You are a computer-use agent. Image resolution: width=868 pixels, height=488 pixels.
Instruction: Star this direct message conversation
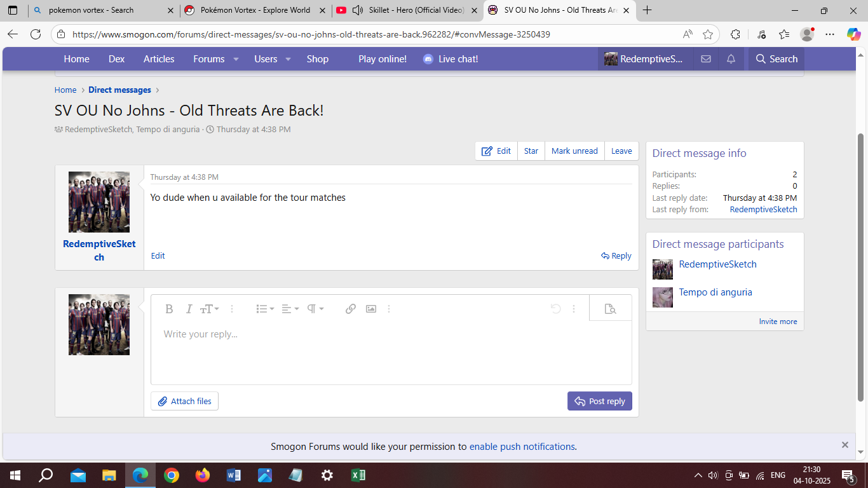click(531, 151)
